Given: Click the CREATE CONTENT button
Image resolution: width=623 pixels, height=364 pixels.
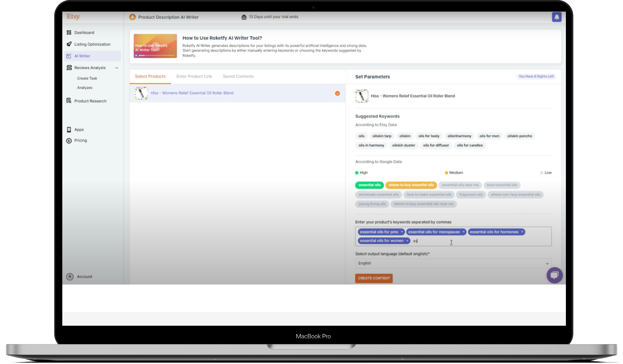Looking at the screenshot, I should (374, 278).
